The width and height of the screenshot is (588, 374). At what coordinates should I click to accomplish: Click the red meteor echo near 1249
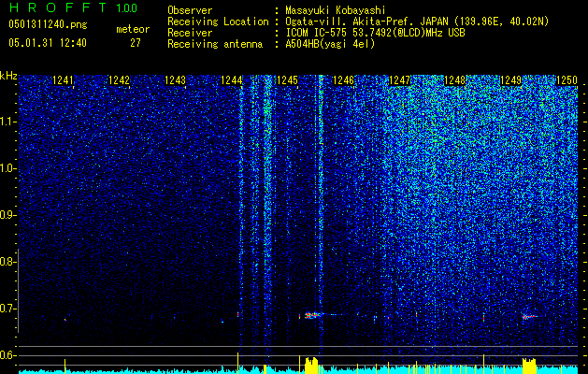[528, 317]
